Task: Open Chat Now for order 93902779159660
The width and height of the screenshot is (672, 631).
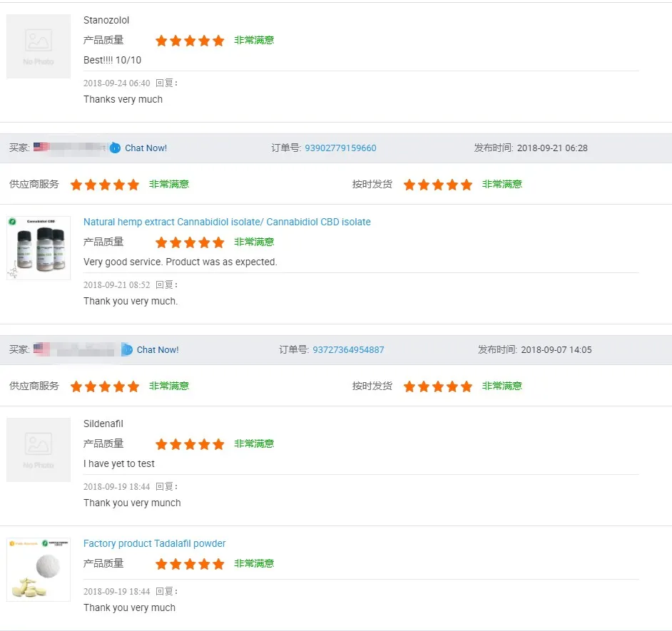Action: click(146, 148)
